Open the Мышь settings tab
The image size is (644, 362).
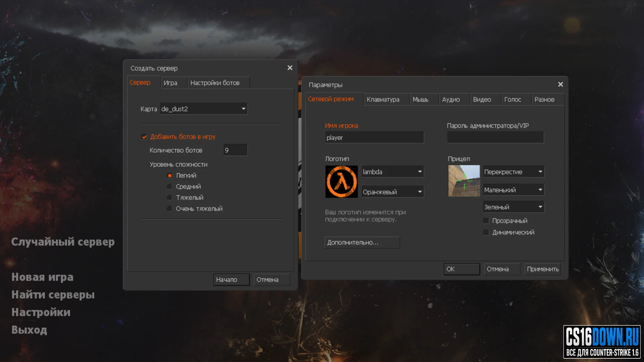coord(424,99)
